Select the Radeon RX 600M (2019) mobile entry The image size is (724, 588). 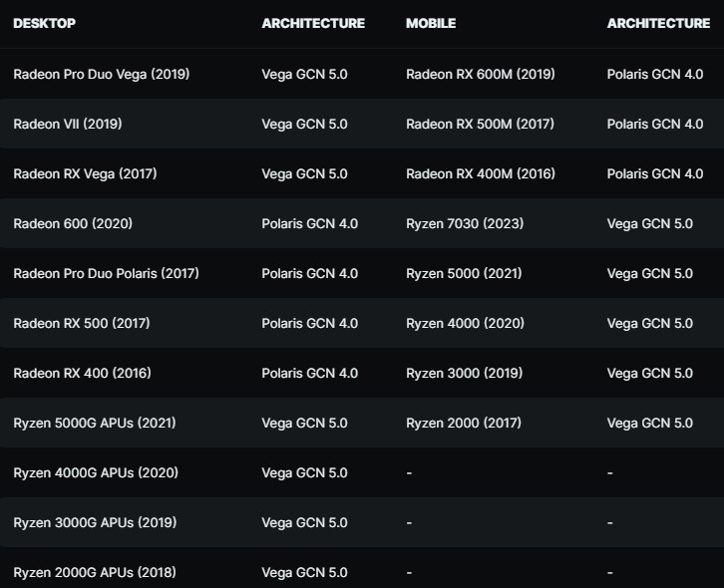[481, 74]
